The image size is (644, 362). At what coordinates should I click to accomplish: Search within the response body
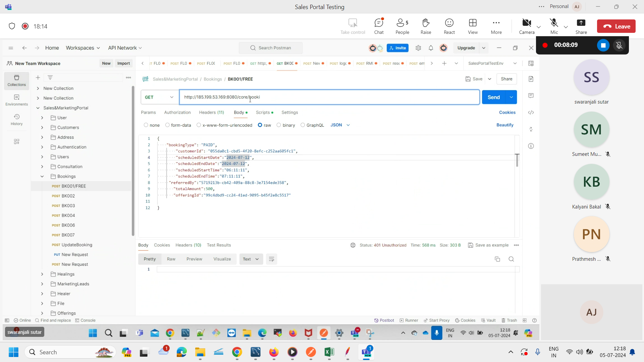coord(511,259)
